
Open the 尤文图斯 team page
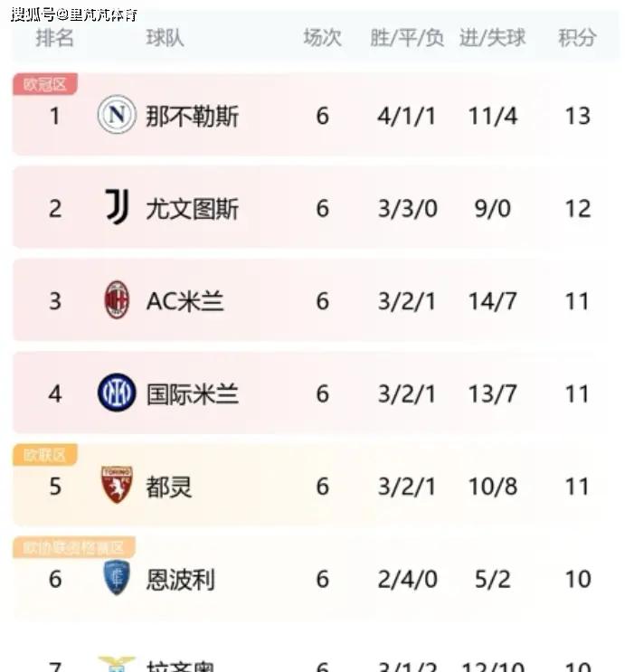192,209
